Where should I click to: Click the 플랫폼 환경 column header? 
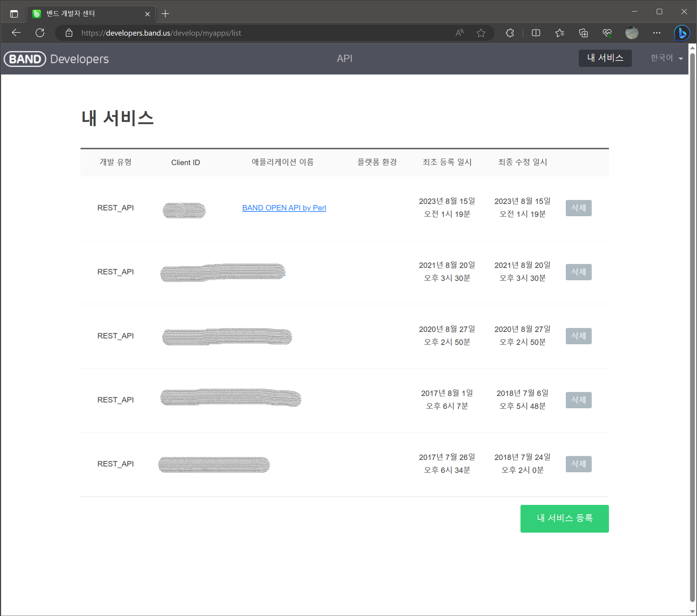click(x=377, y=162)
